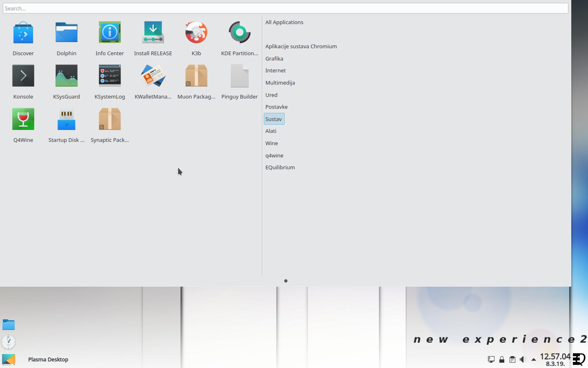Click the Plasma Desktop task label
This screenshot has width=588, height=368.
48,359
